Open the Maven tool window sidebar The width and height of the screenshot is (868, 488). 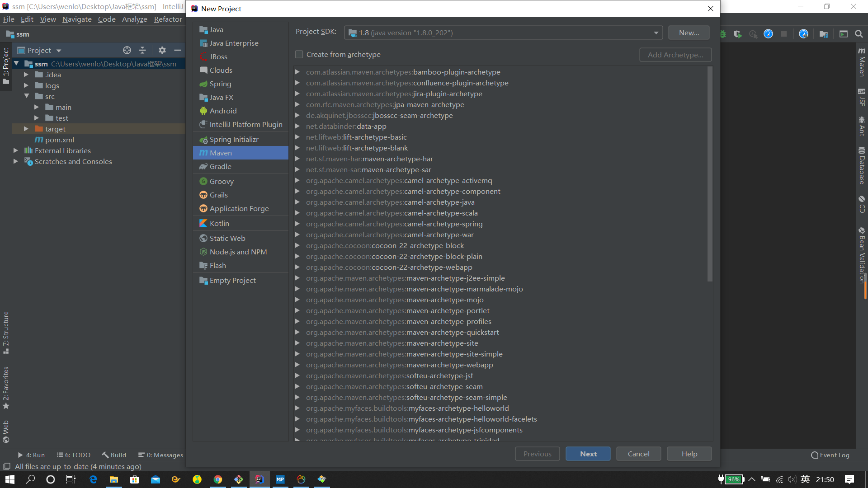[x=862, y=62]
